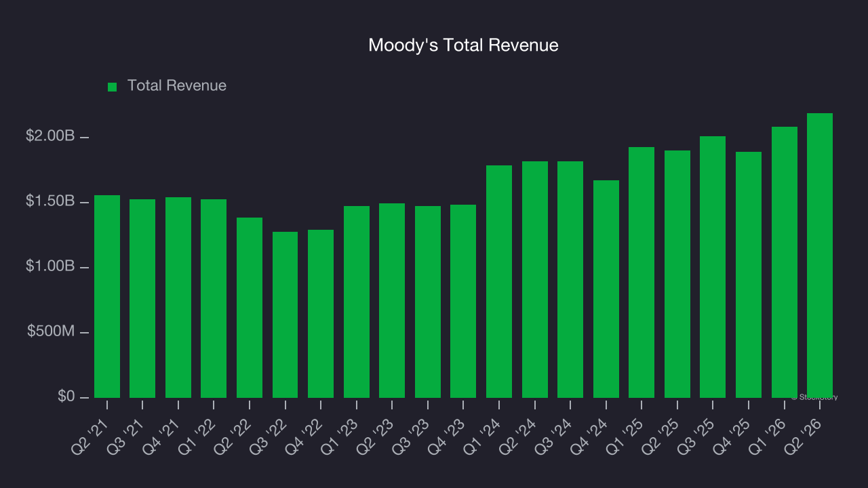
Task: Select the Q1 '25 revenue bar
Action: [x=642, y=272]
